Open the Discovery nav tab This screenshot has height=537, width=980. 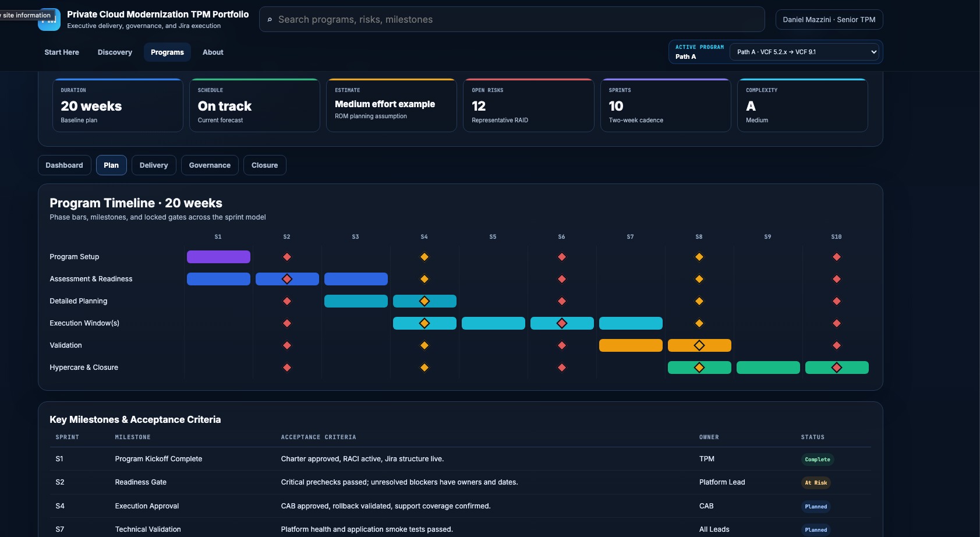click(115, 52)
